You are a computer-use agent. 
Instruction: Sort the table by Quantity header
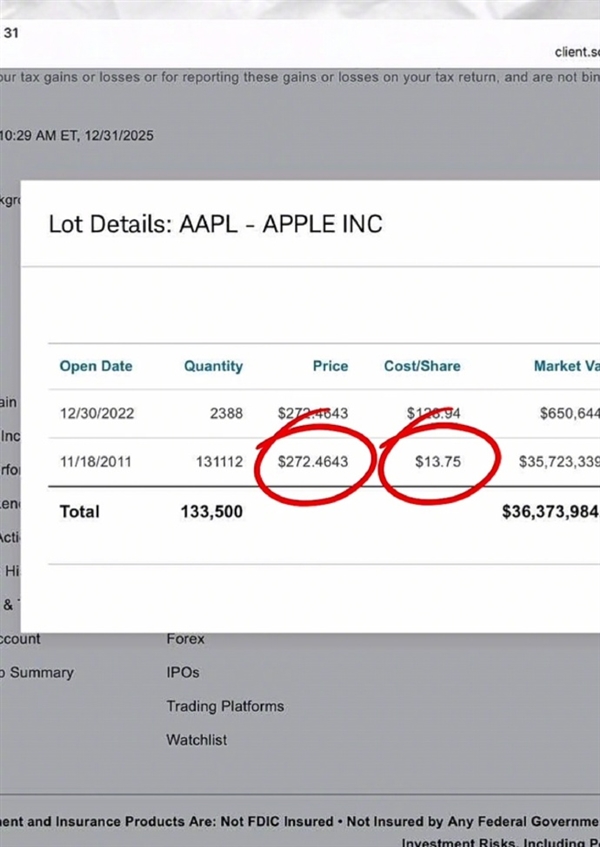(x=213, y=366)
